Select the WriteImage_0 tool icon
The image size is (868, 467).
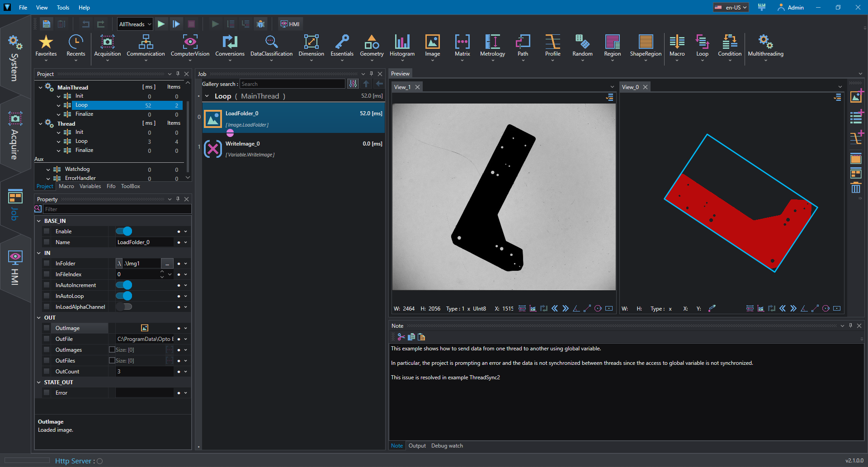point(213,149)
